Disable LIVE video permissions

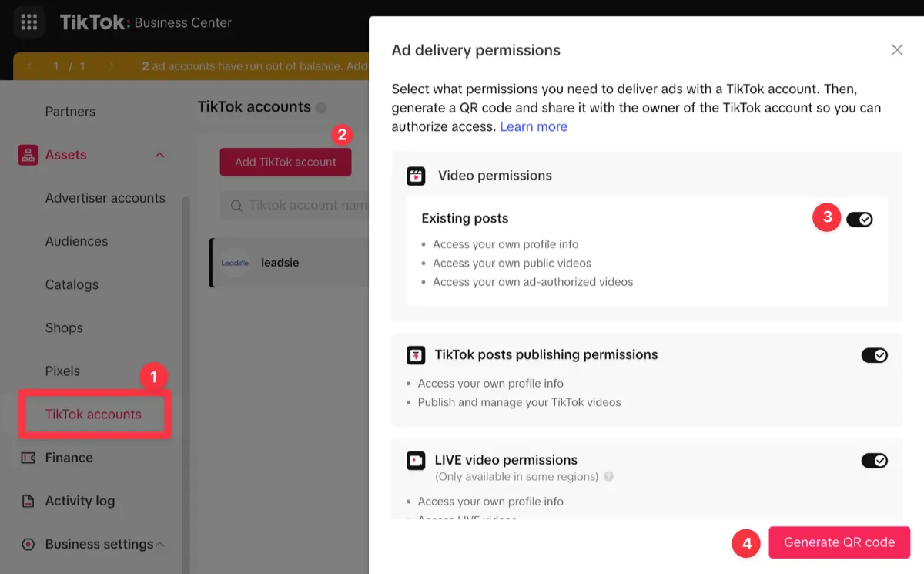(875, 460)
